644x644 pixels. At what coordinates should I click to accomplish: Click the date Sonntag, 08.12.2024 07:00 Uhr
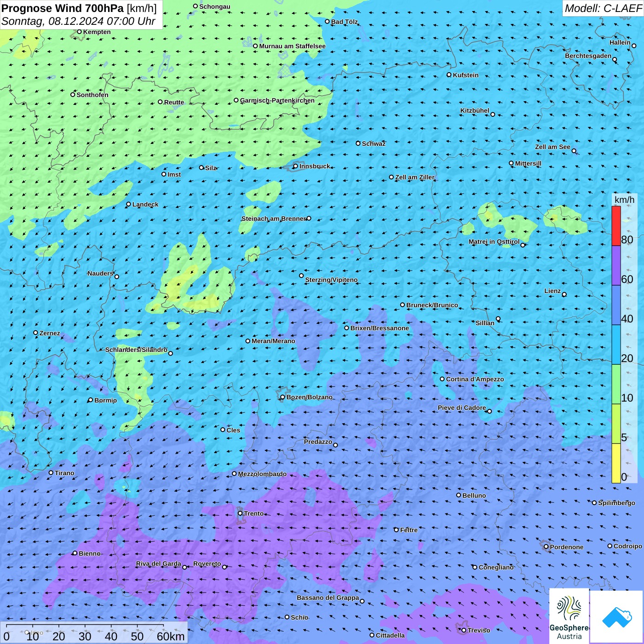pyautogui.click(x=78, y=21)
